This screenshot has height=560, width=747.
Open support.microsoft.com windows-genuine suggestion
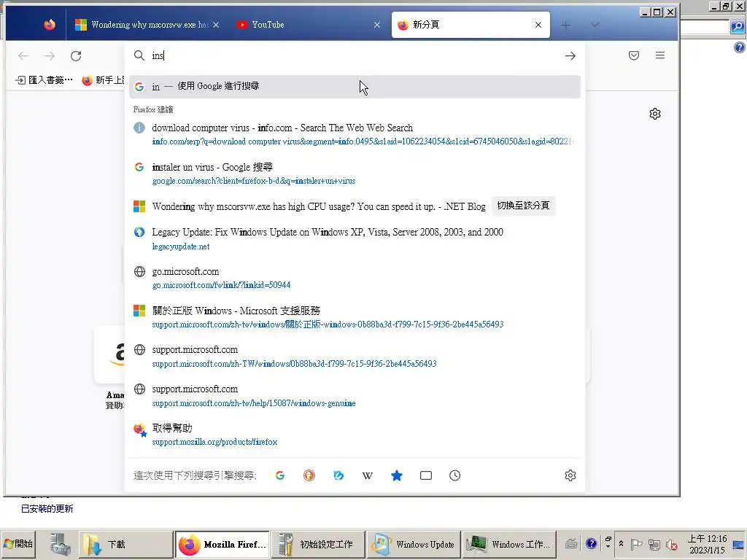click(x=355, y=396)
